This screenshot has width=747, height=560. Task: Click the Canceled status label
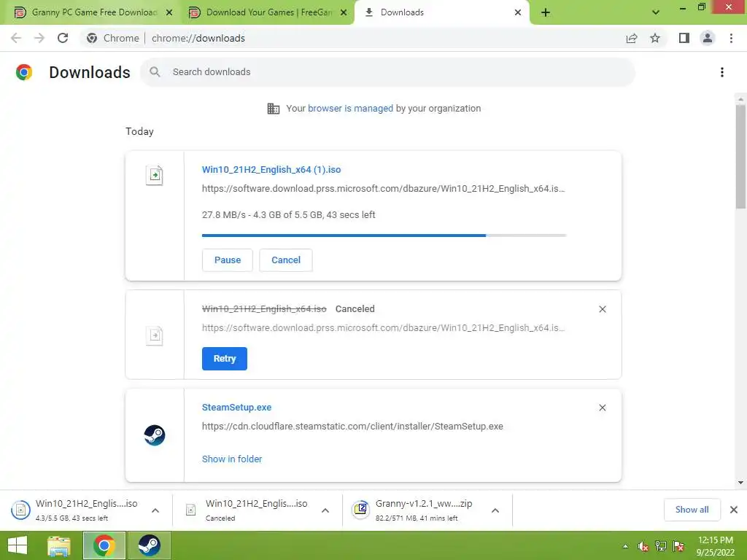[x=355, y=309]
